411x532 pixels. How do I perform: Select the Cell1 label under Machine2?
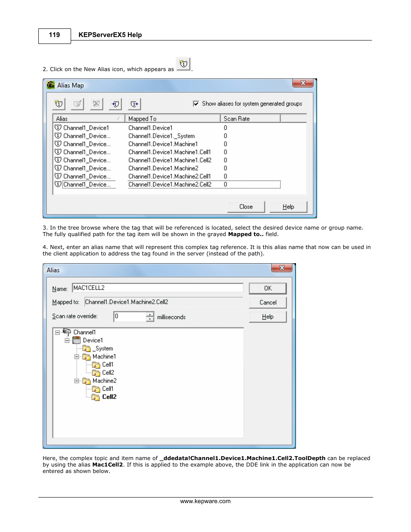pos(108,389)
